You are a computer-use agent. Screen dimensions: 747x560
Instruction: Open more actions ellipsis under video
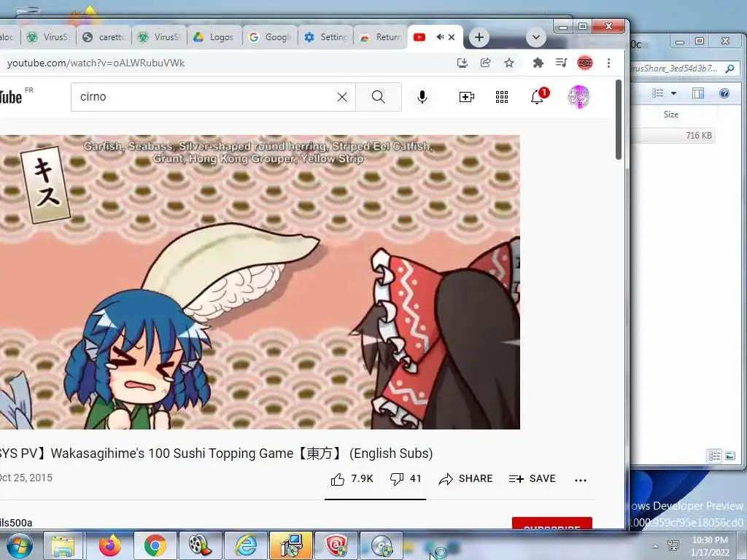(580, 480)
